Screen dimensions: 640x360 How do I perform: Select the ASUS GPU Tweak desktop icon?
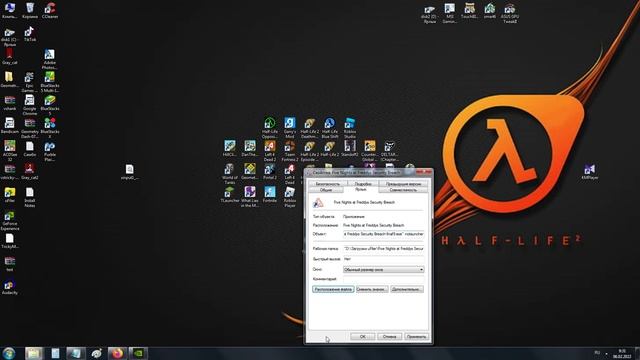click(x=509, y=13)
